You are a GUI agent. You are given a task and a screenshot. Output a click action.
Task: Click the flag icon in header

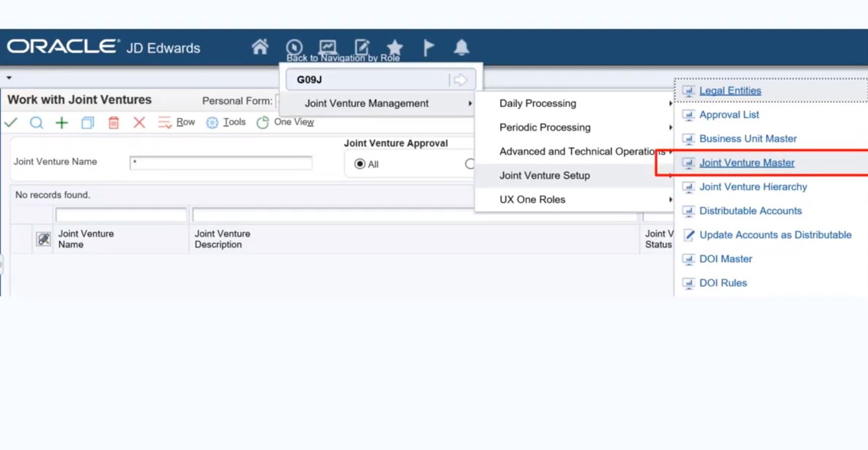pyautogui.click(x=428, y=48)
